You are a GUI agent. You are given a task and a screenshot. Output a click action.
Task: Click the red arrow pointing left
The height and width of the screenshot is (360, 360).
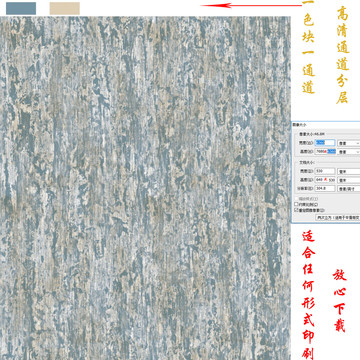[251, 5]
